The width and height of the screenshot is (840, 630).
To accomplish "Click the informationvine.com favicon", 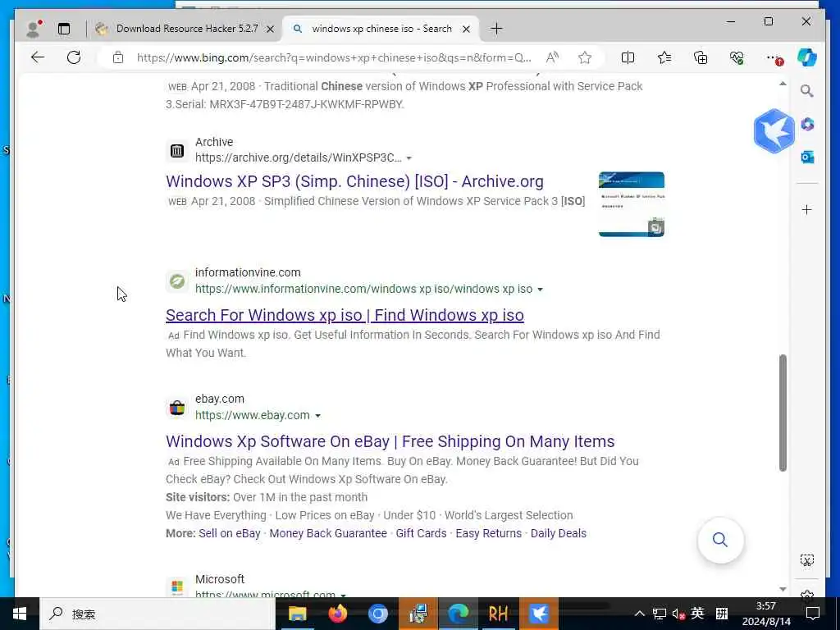I will (177, 281).
